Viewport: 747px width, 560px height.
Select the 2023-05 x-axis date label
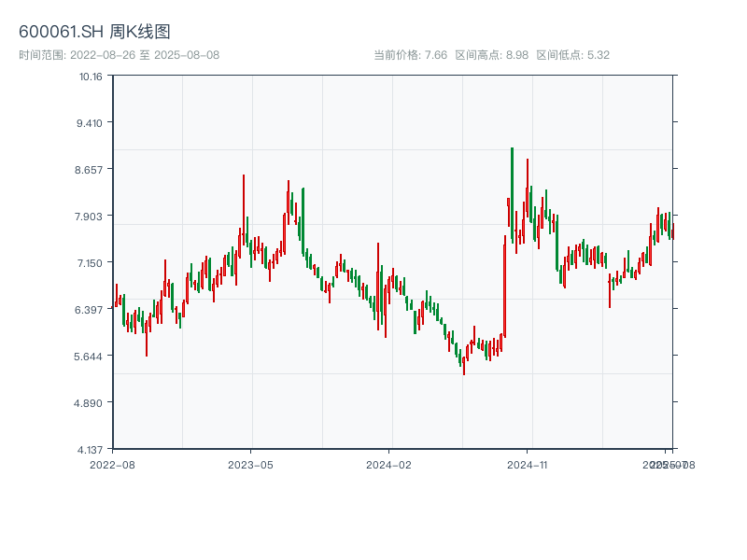pos(250,464)
